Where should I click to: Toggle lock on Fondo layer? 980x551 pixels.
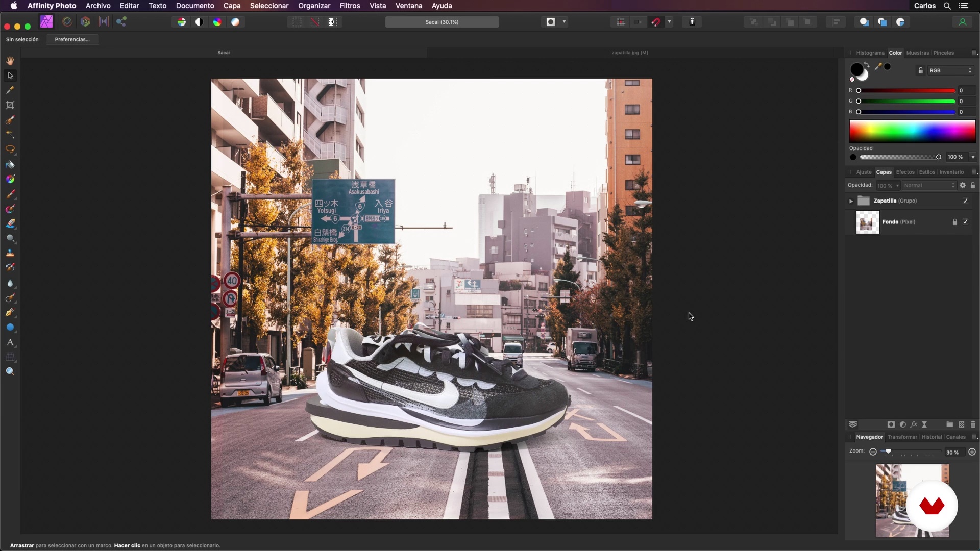(955, 222)
